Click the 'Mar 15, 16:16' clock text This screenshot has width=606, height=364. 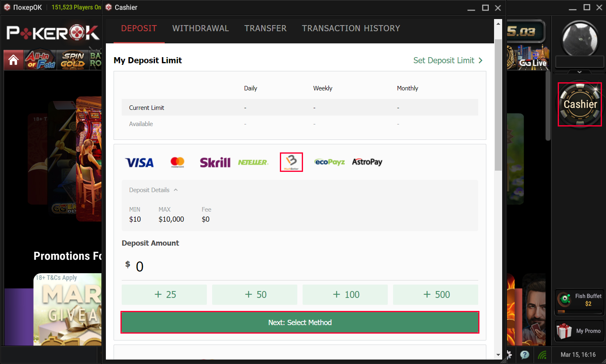tap(578, 355)
